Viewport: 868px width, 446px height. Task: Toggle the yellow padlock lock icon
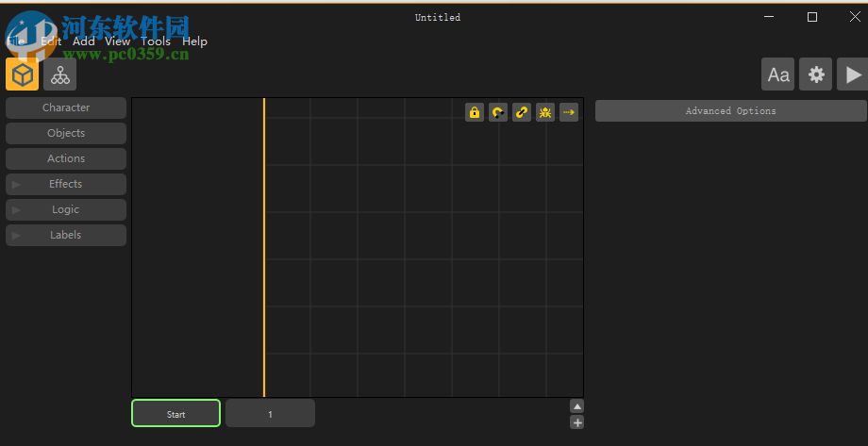475,112
